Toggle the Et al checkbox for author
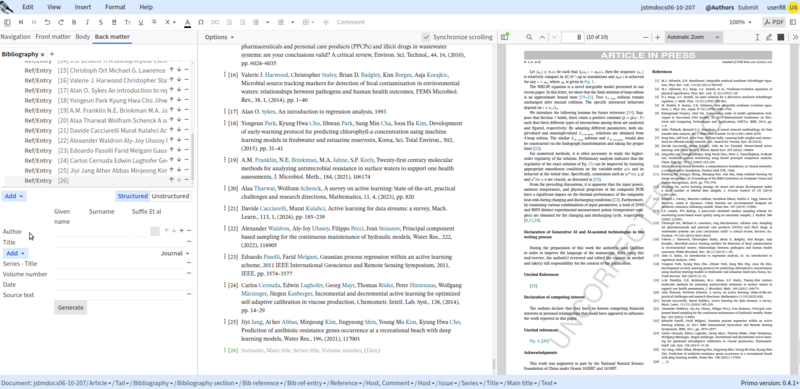This screenshot has width=800, height=389. pos(155,231)
